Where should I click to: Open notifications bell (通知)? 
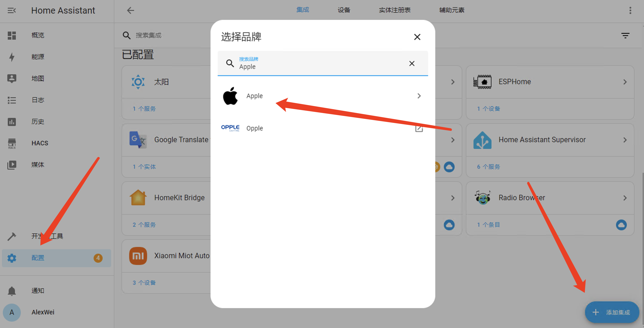[x=12, y=291]
